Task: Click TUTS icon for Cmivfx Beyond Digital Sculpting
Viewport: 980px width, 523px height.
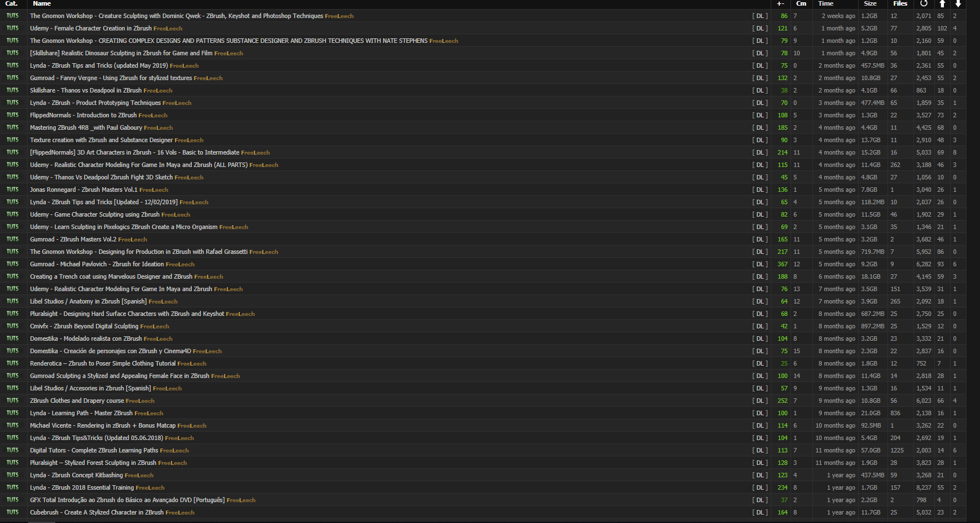Action: 12,326
